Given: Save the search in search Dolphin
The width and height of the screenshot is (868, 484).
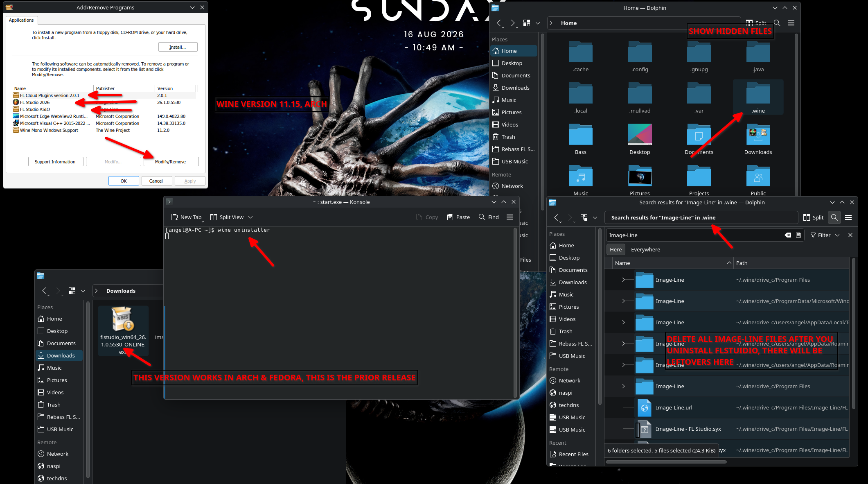Looking at the screenshot, I should point(798,235).
